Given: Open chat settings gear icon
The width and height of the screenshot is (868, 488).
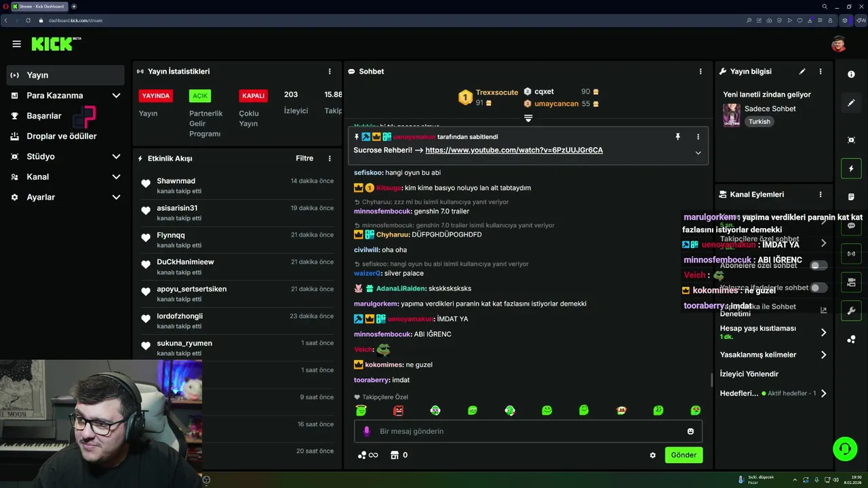Looking at the screenshot, I should pos(652,455).
